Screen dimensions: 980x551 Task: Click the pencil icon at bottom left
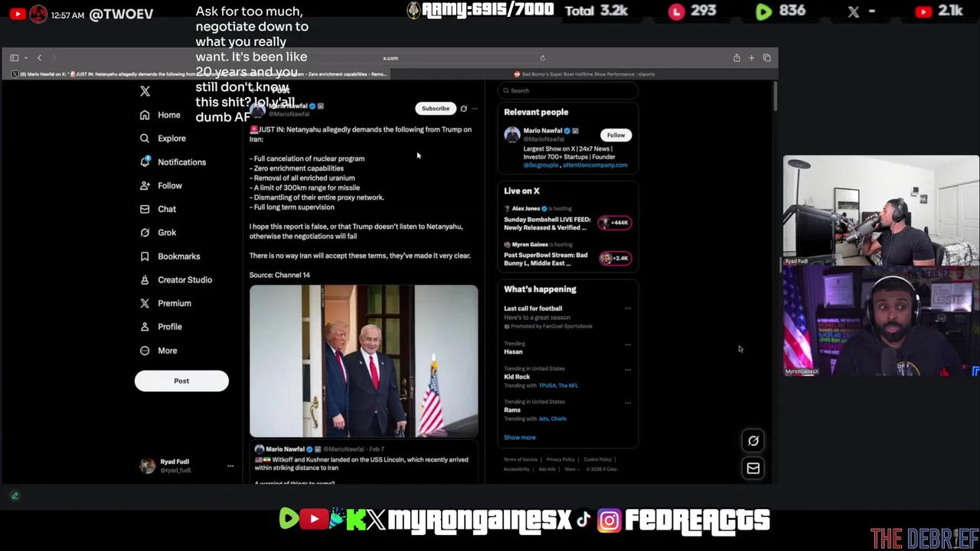(15, 496)
